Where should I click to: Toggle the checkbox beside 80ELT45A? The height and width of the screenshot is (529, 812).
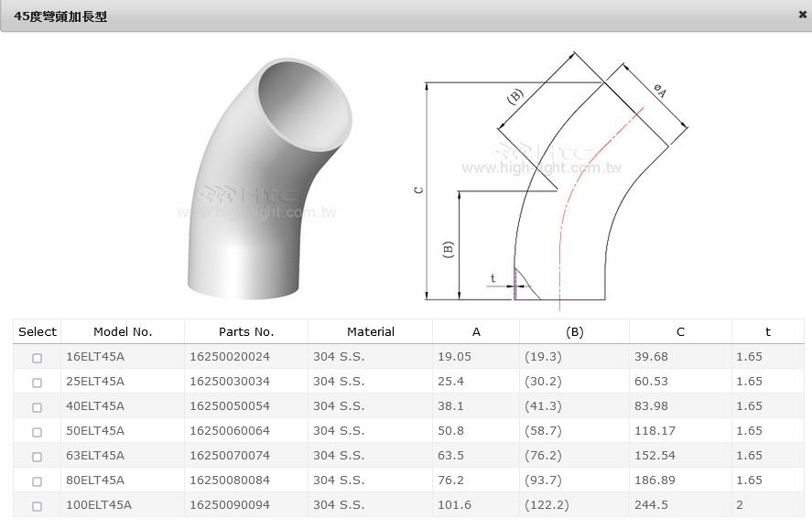pyautogui.click(x=38, y=481)
